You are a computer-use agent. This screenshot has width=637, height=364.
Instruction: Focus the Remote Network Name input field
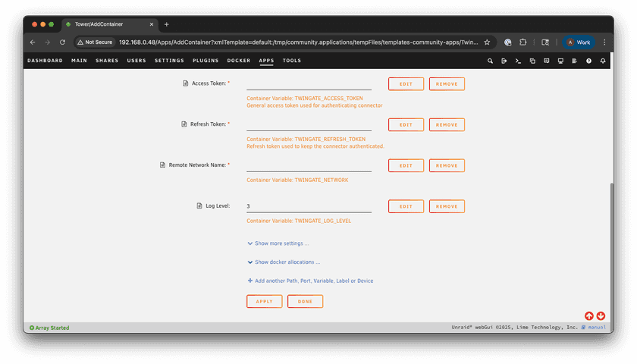(x=309, y=165)
